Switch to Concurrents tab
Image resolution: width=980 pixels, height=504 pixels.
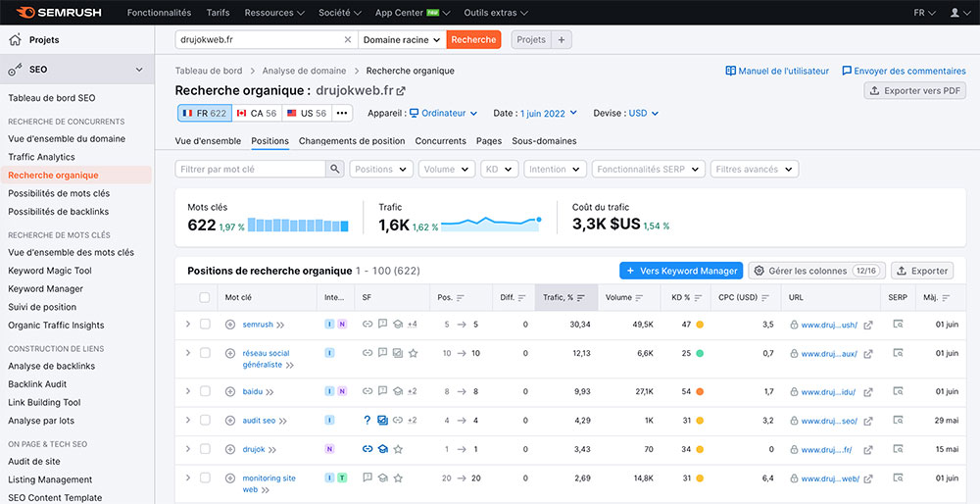[x=441, y=141]
